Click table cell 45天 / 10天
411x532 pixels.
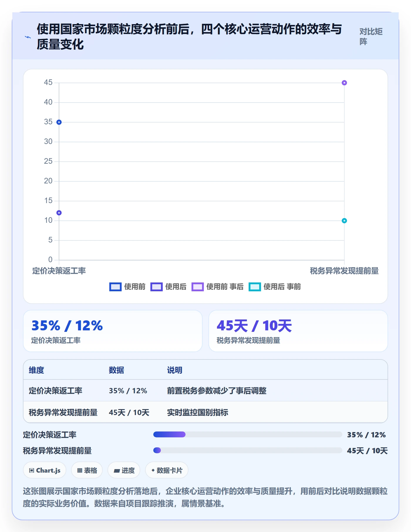pos(129,412)
